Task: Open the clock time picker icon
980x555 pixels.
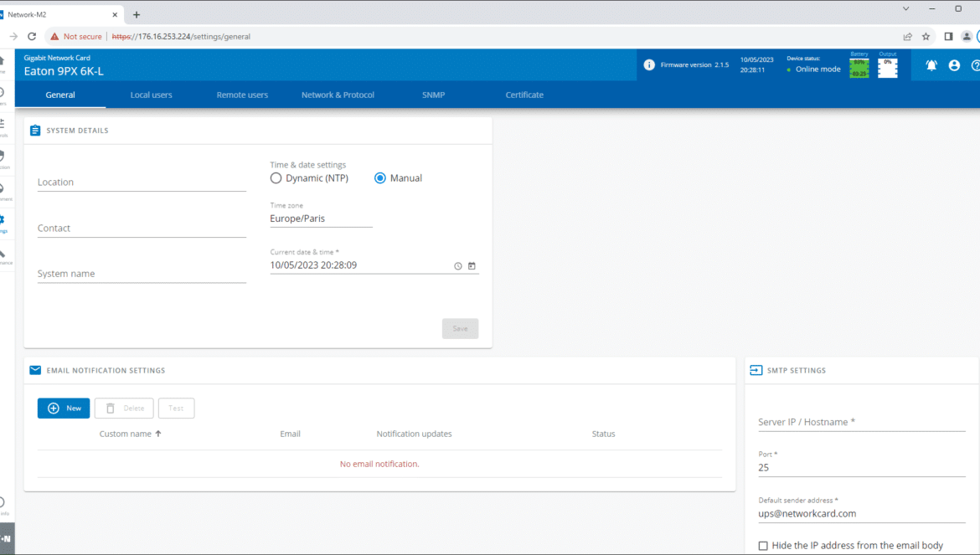Action: click(x=458, y=266)
